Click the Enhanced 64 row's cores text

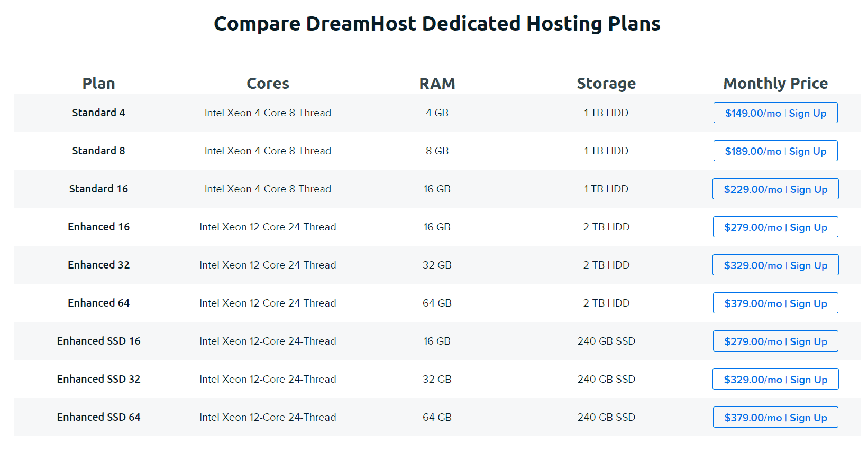[x=268, y=303]
